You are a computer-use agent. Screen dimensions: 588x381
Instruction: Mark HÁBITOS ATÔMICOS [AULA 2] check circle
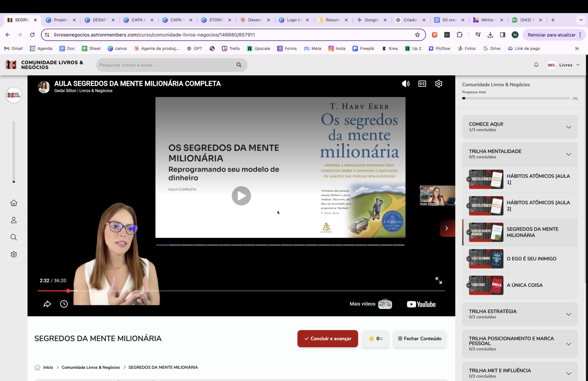tap(469, 206)
